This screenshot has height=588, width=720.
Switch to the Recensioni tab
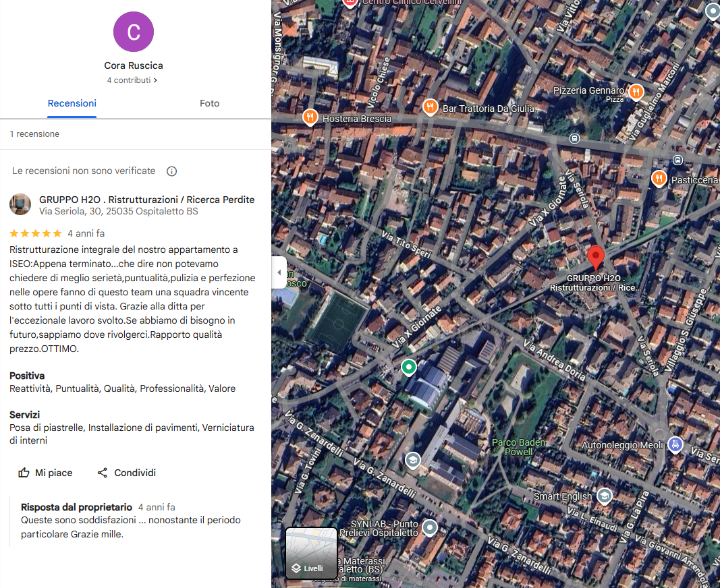(x=72, y=103)
